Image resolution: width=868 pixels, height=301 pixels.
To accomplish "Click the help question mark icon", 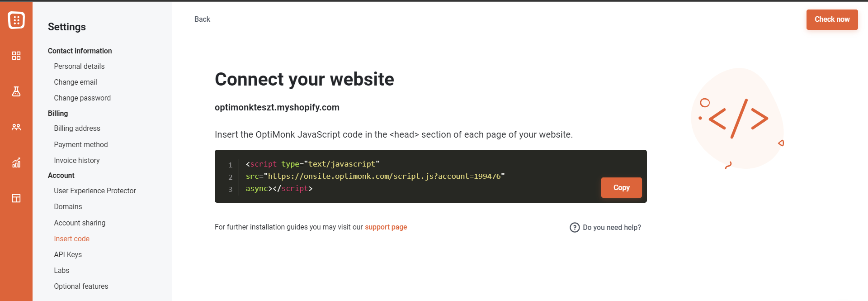I will click(575, 227).
